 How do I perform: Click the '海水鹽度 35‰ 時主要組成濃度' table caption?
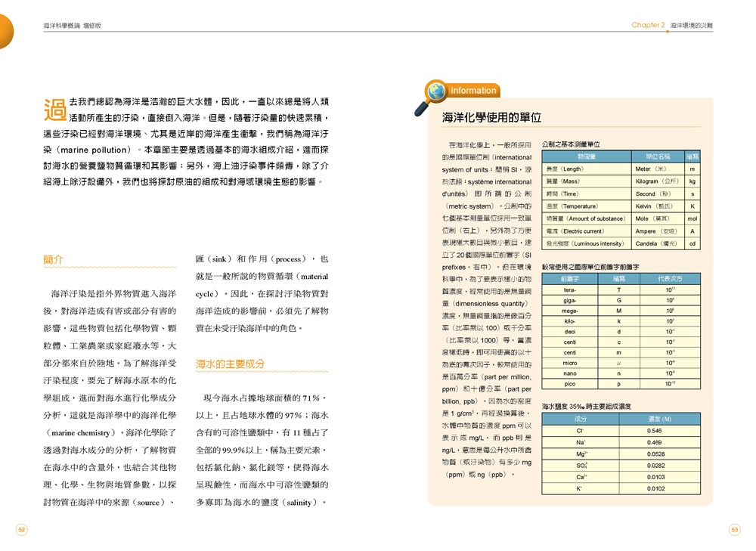(587, 407)
